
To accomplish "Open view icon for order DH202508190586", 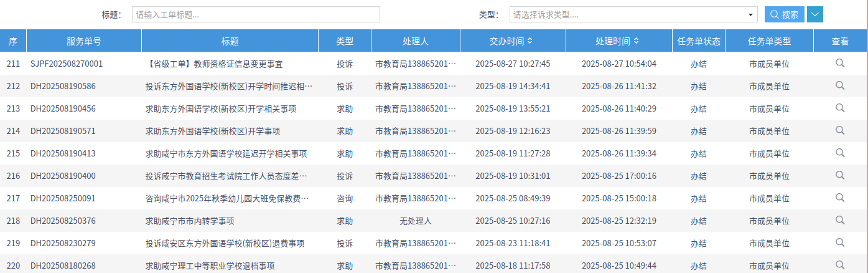I will [x=840, y=85].
